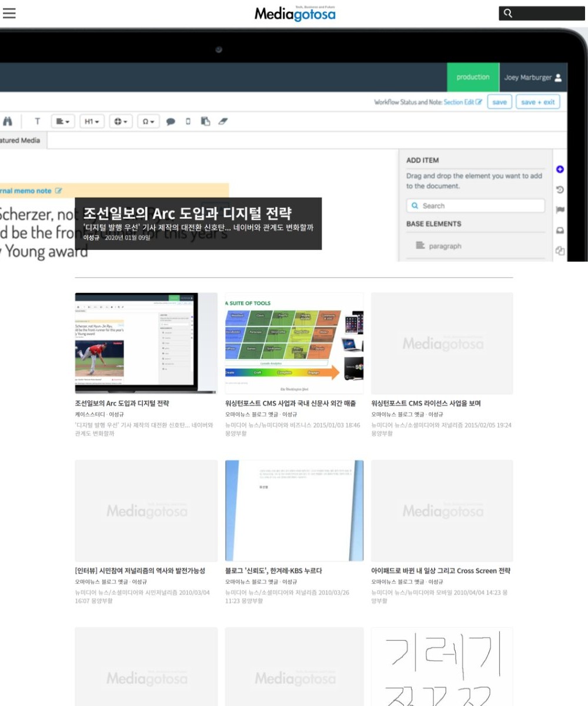Open the H1 heading dropdown
588x706 pixels.
(x=92, y=122)
